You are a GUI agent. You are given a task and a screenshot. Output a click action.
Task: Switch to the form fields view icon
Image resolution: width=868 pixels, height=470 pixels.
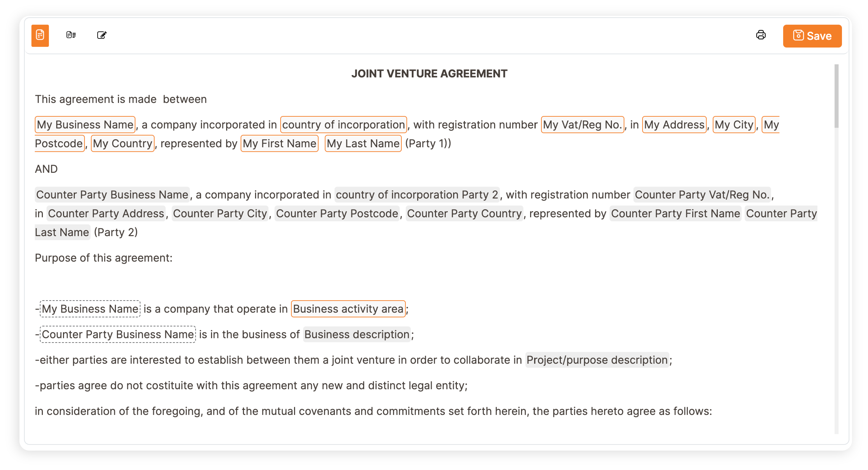(71, 35)
